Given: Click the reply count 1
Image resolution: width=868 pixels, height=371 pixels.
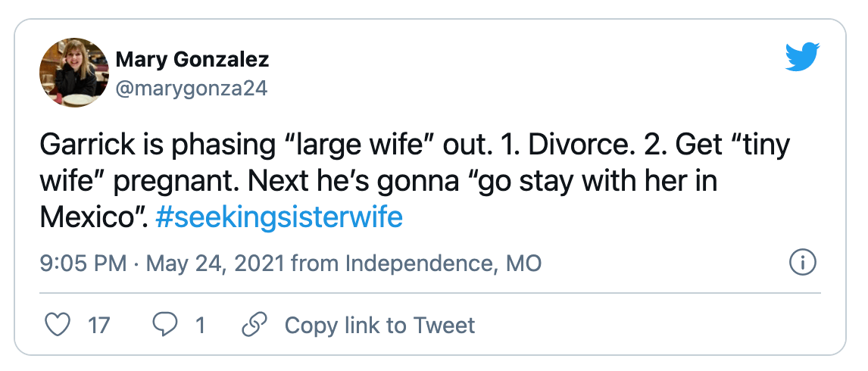Looking at the screenshot, I should tap(201, 325).
